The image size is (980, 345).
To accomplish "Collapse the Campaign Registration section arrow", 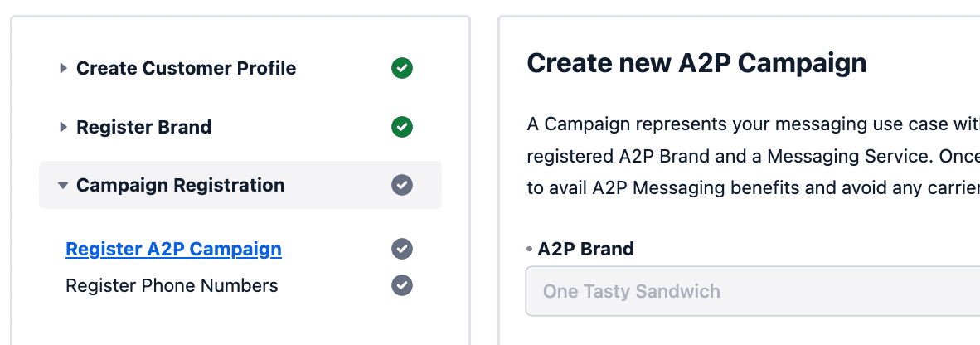I will (63, 186).
